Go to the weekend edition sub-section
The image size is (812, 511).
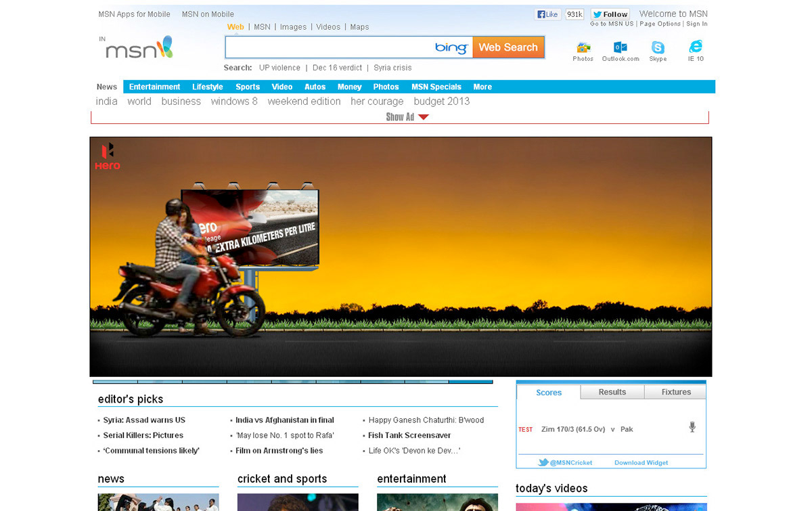(x=304, y=101)
